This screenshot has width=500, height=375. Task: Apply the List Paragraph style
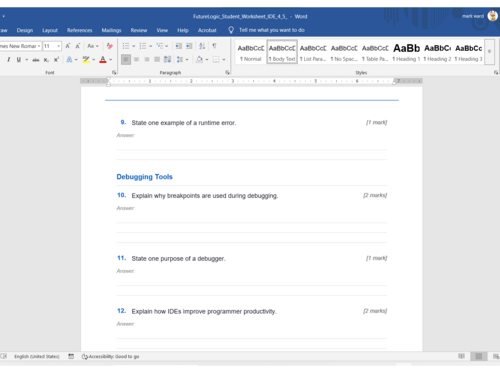(x=313, y=52)
